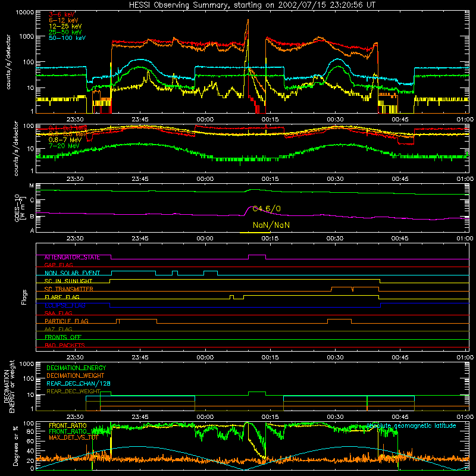Click the 00:15 time label under Flags panel
The image size is (476, 476).
coord(270,358)
